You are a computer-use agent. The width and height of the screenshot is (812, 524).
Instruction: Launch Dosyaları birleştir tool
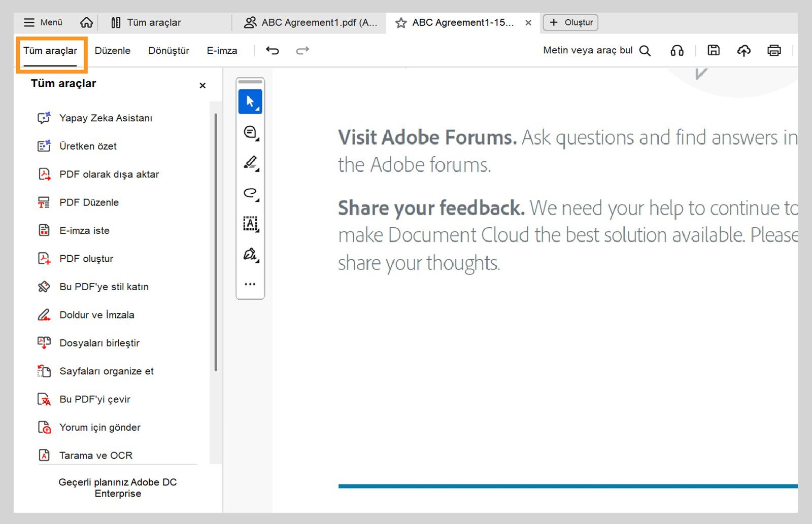pos(99,343)
